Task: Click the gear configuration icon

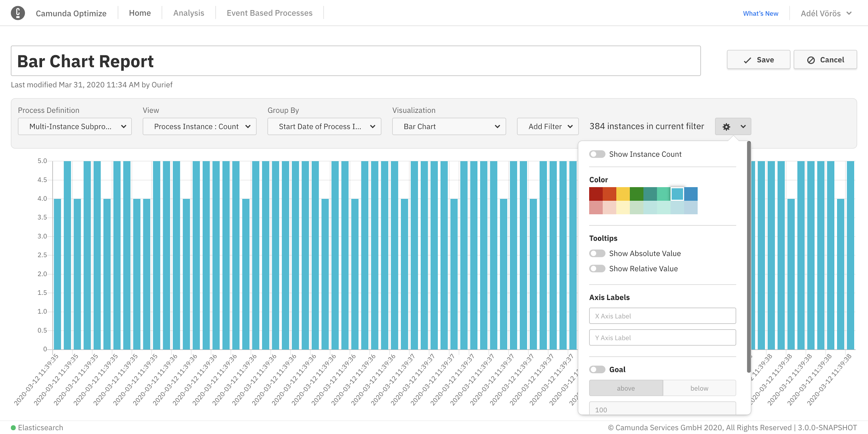Action: click(x=726, y=127)
